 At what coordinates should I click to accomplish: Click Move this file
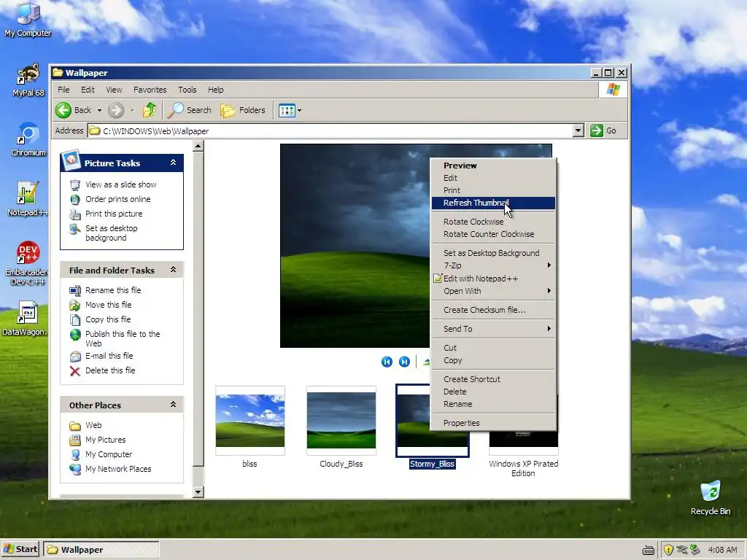coord(108,305)
